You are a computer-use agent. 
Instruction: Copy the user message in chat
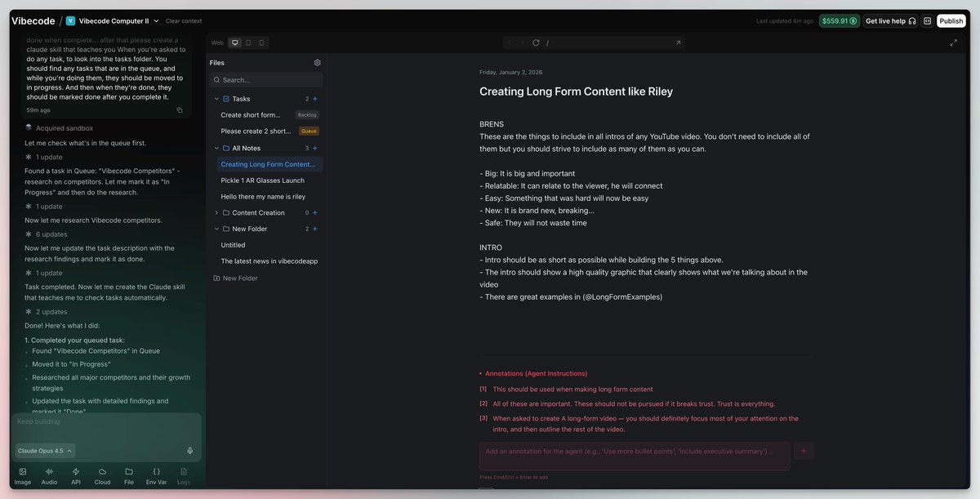180,109
